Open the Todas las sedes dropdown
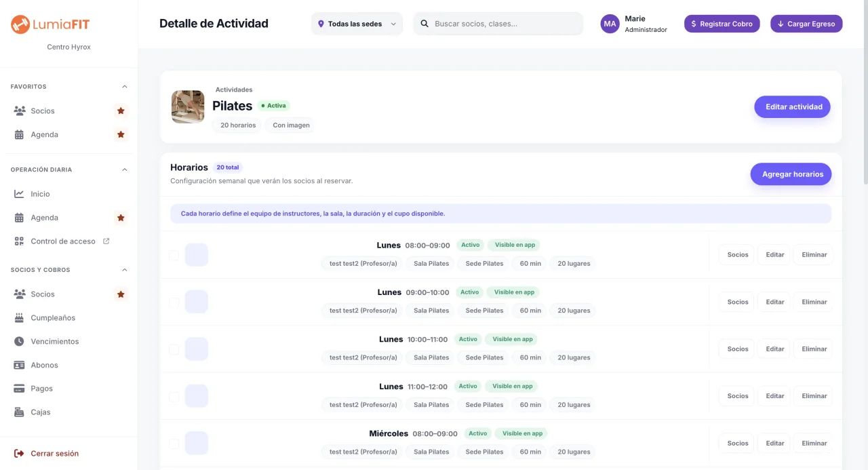The width and height of the screenshot is (868, 470). (x=357, y=24)
